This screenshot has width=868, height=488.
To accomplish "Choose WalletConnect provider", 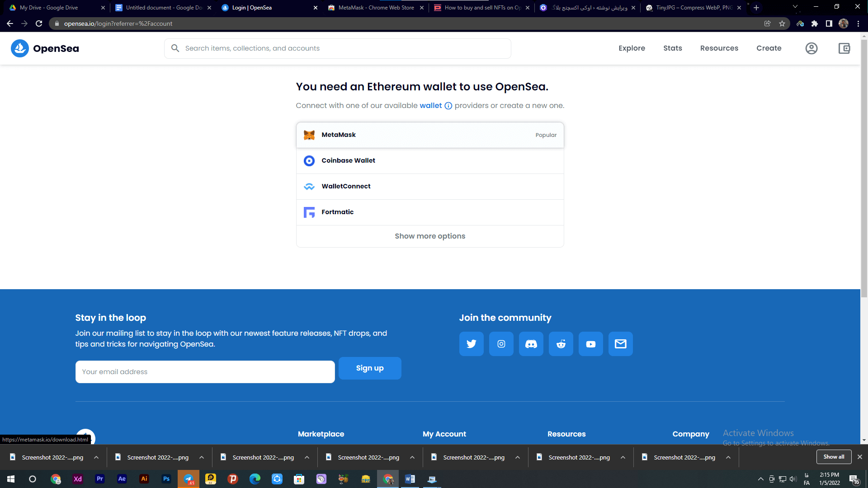I will (430, 187).
